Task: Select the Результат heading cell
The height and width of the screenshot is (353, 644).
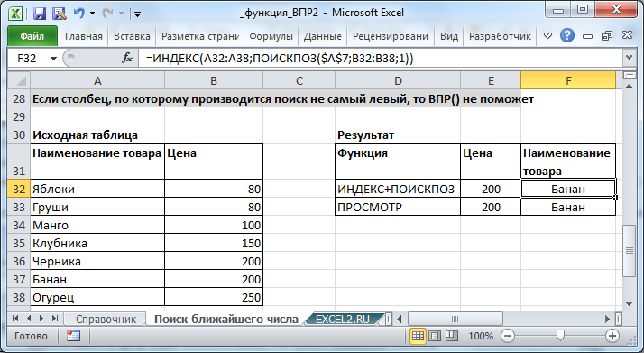Action: (x=398, y=135)
